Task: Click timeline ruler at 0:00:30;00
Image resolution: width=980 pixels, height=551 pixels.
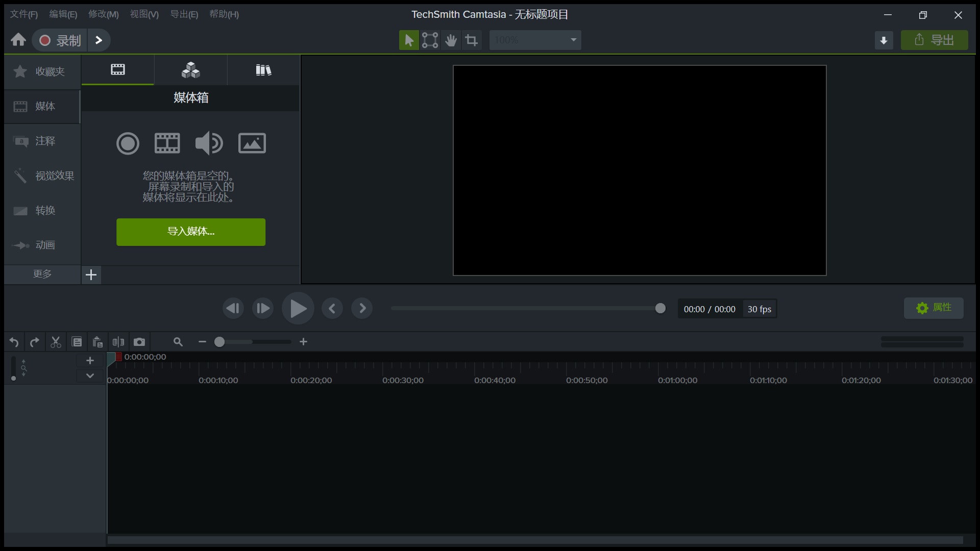Action: [x=403, y=380]
